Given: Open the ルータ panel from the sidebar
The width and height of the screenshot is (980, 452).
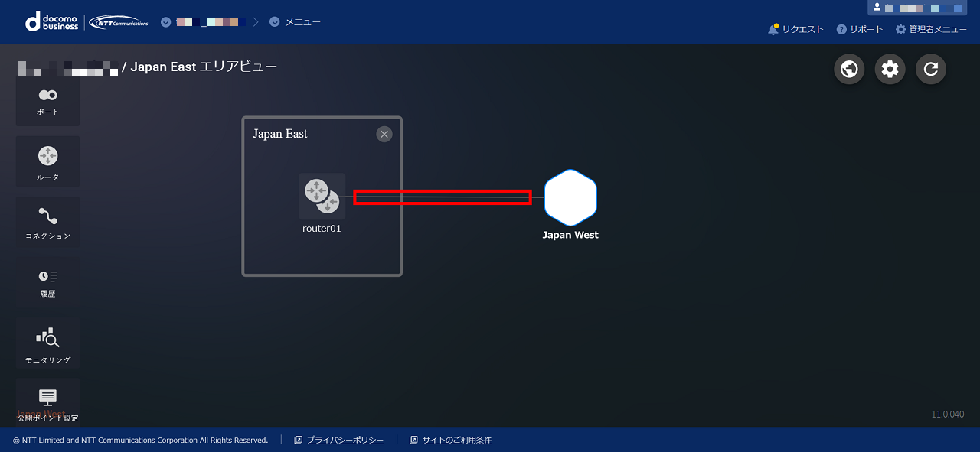Looking at the screenshot, I should click(x=47, y=161).
